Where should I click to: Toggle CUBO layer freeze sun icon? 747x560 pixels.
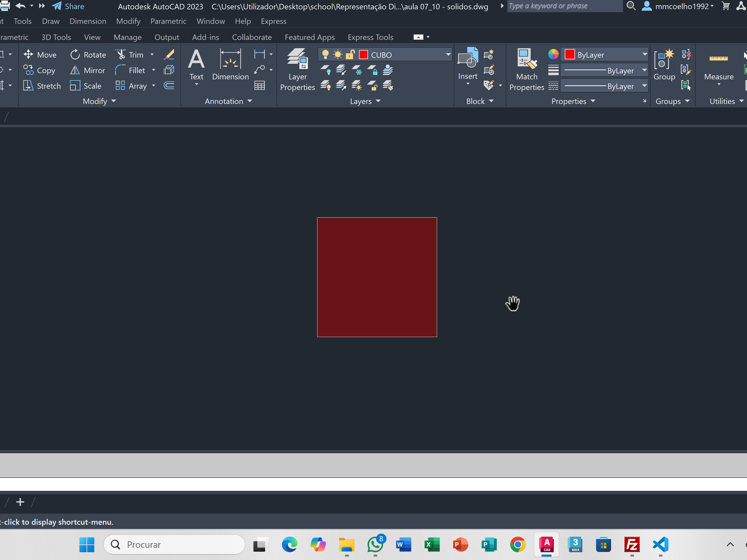(x=337, y=55)
